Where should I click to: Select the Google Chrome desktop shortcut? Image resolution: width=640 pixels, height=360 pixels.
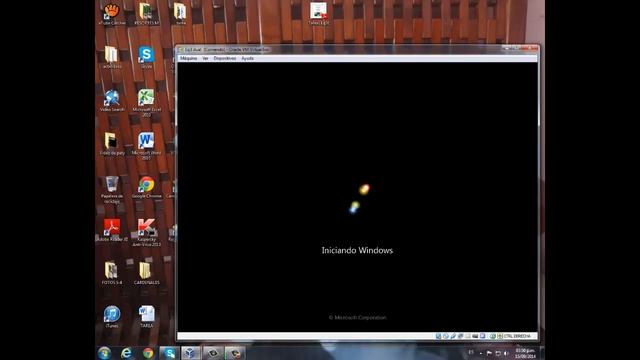pyautogui.click(x=146, y=187)
